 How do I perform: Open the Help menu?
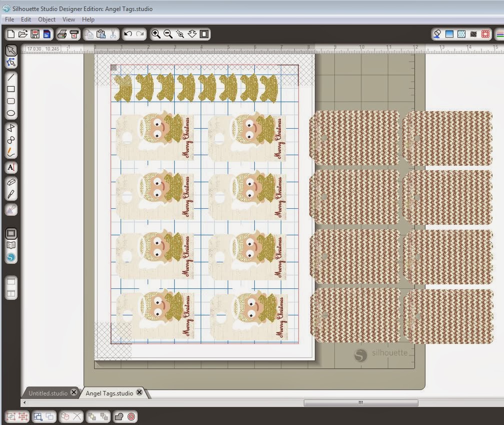[x=88, y=20]
